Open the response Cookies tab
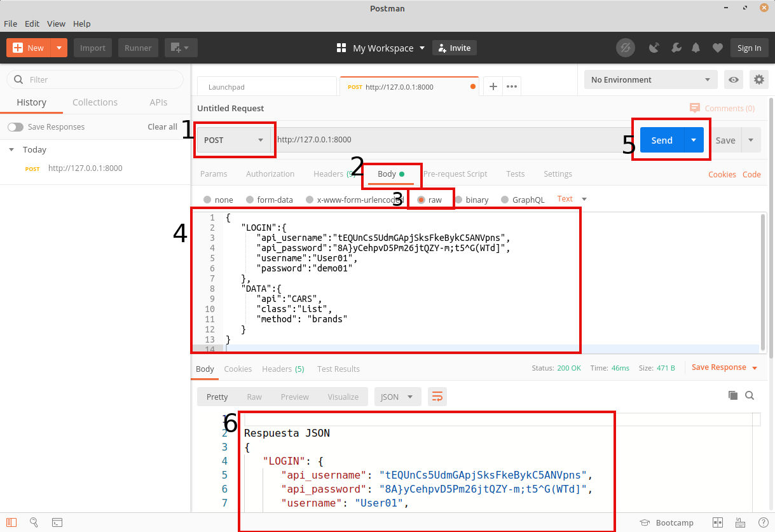The image size is (775, 532). 238,369
